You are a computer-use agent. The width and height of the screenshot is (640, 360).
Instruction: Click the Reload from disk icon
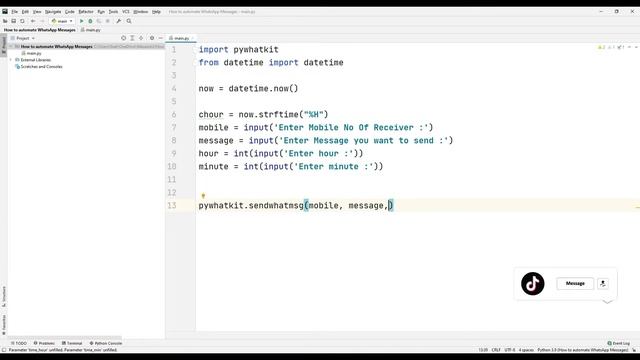tap(22, 21)
